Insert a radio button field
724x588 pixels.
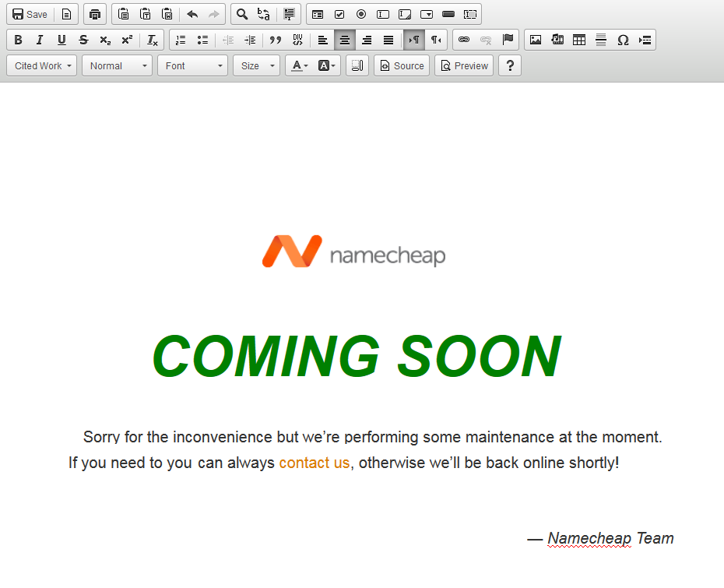pyautogui.click(x=361, y=14)
